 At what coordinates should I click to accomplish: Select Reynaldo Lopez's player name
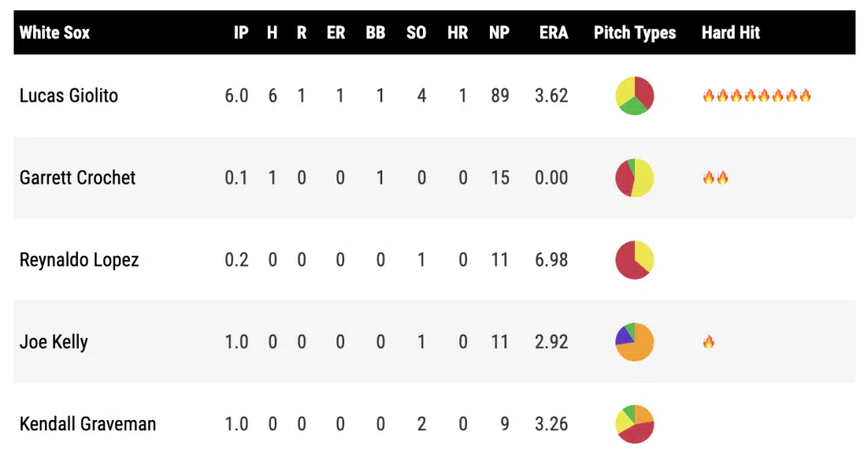[x=79, y=260]
